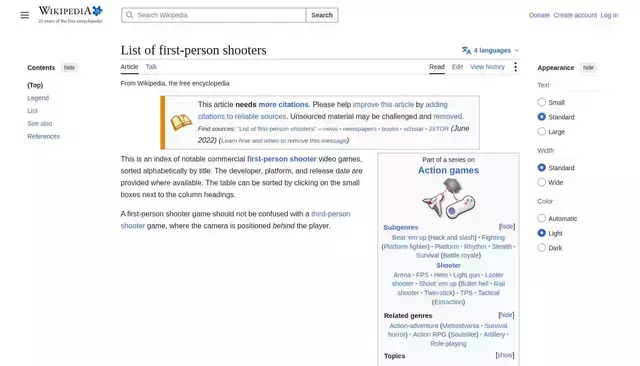
Task: Jump to See also in contents
Action: 40,124
